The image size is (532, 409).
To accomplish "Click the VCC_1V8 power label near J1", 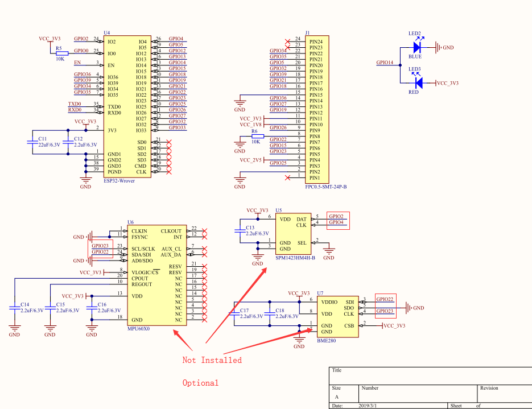I will (x=251, y=125).
